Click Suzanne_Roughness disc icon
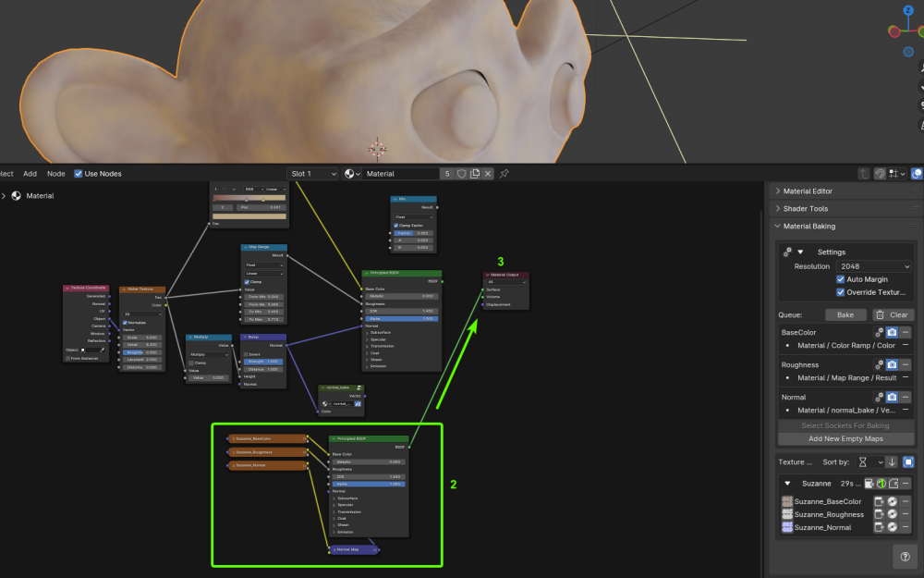The height and width of the screenshot is (578, 924). pyautogui.click(x=893, y=514)
